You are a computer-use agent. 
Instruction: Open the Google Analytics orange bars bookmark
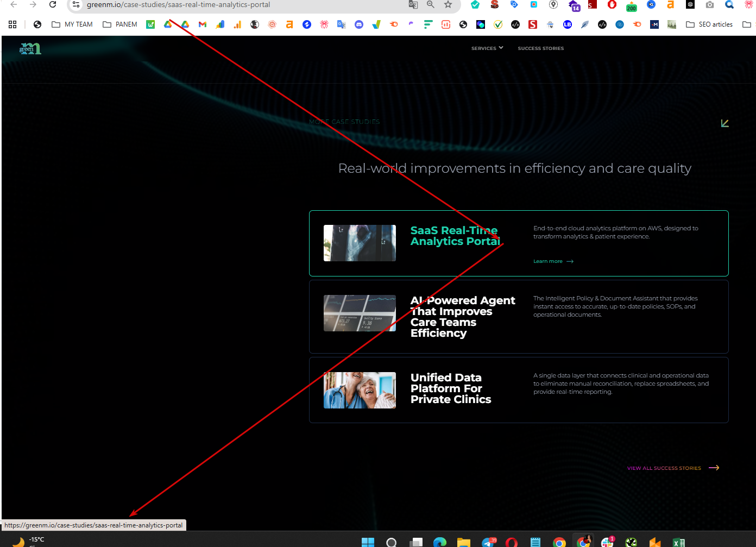[237, 24]
